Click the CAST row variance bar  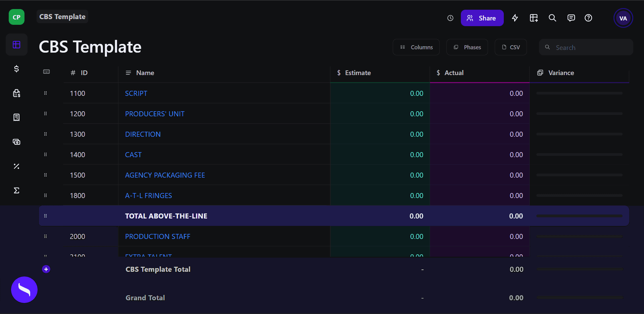click(x=579, y=155)
